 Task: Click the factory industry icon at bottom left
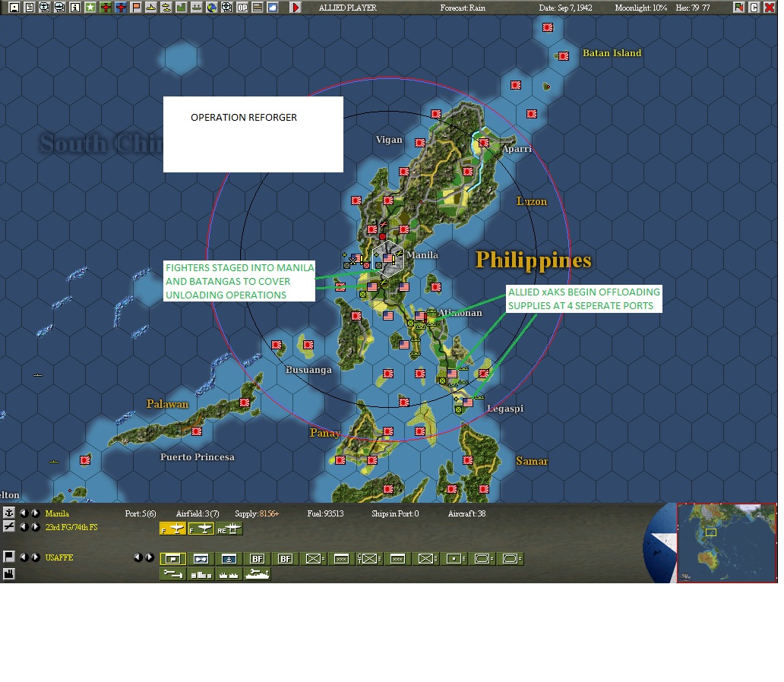pos(8,573)
